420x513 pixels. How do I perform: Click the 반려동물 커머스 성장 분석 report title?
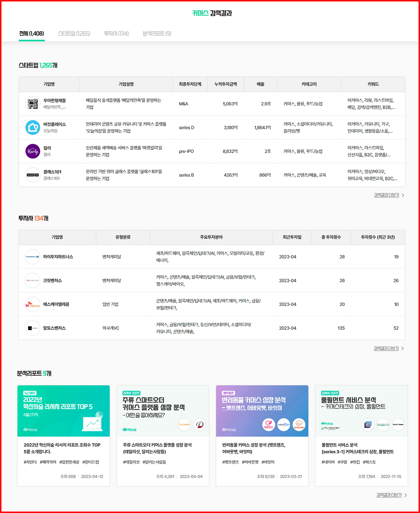point(254,448)
